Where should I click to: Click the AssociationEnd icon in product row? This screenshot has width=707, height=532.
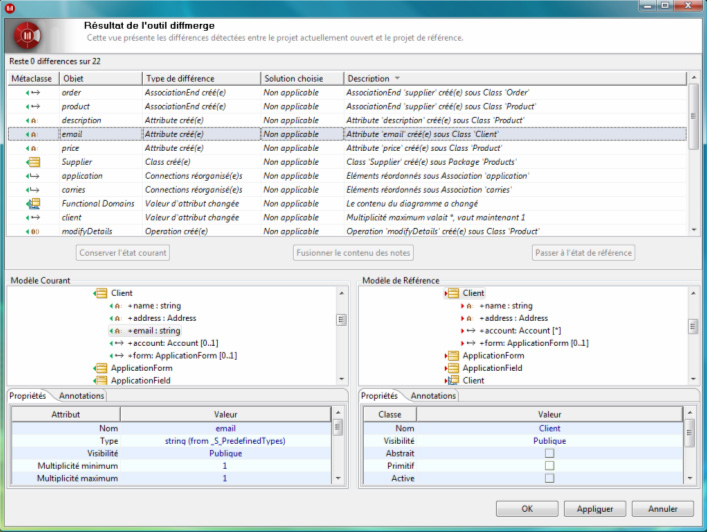point(33,106)
